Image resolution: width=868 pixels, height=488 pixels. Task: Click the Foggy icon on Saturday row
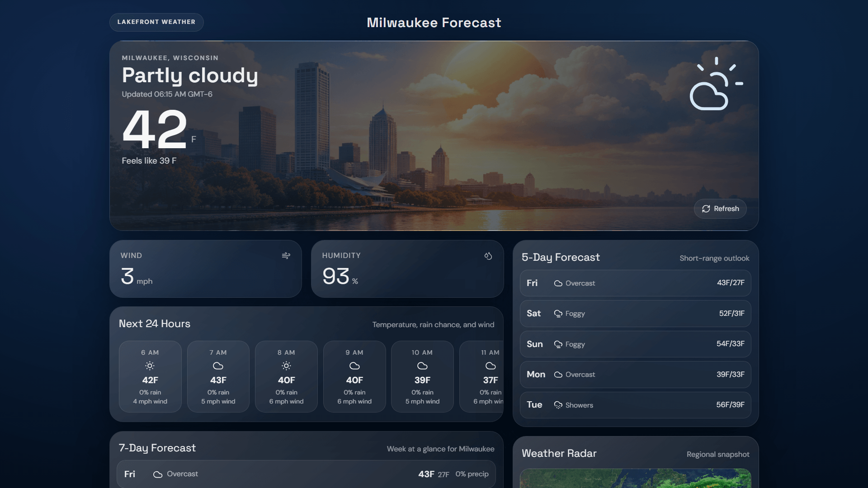(558, 314)
